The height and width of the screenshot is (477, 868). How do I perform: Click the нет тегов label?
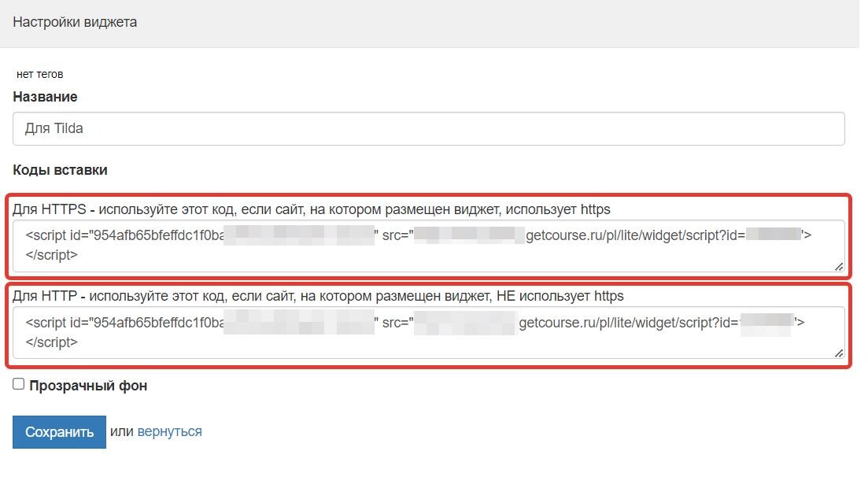[x=40, y=74]
